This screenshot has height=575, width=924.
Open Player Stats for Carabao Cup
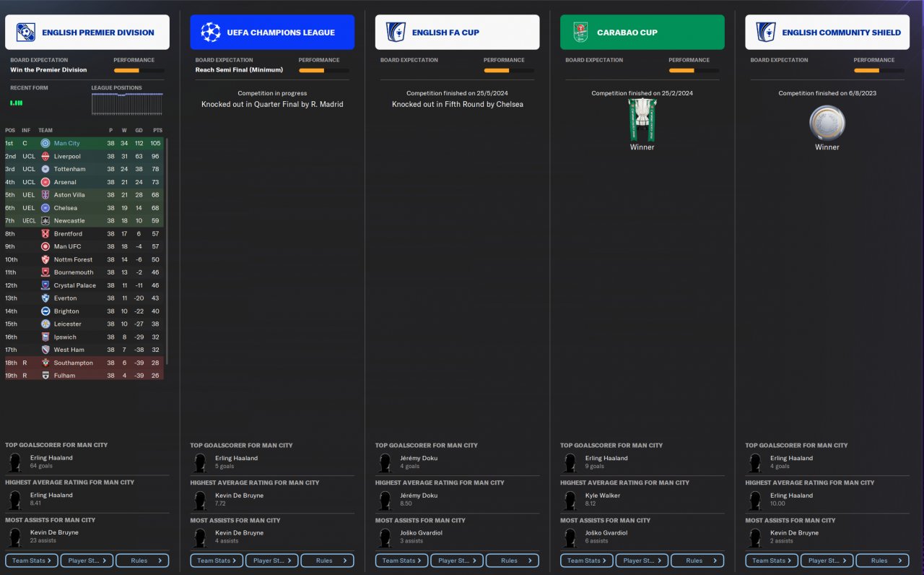click(642, 561)
